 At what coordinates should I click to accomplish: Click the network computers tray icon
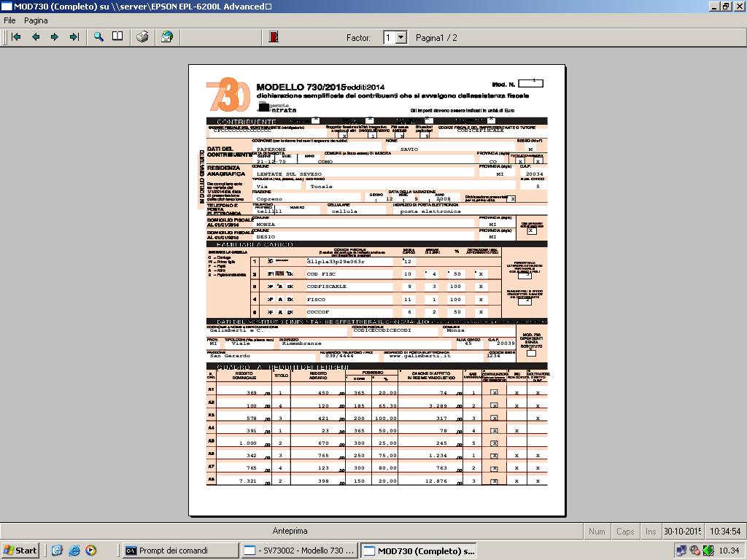[681, 551]
